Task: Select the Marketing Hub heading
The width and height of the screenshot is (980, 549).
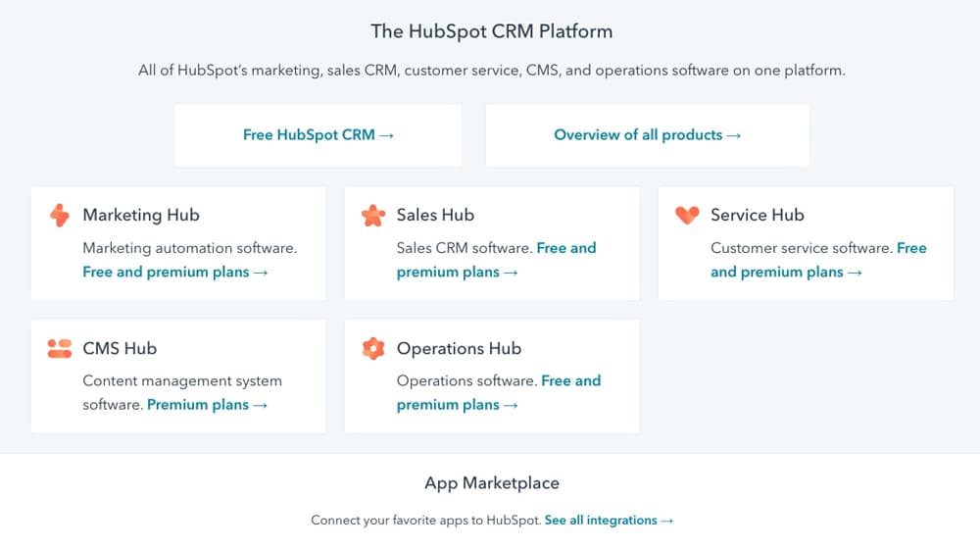Action: click(x=141, y=215)
